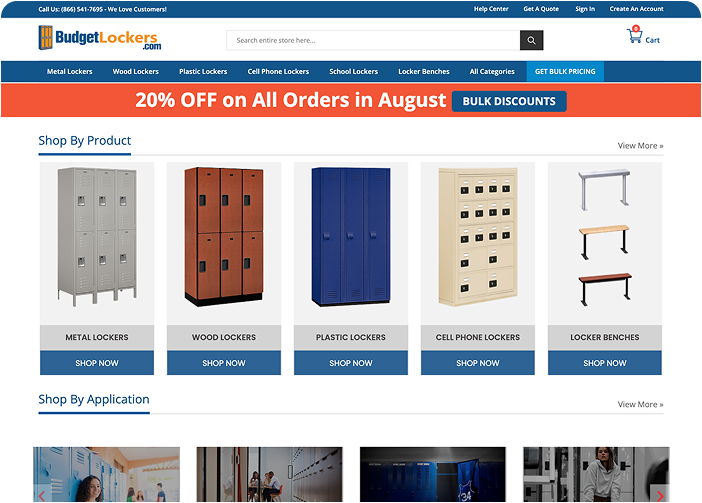Open the Sign In link

click(x=585, y=9)
